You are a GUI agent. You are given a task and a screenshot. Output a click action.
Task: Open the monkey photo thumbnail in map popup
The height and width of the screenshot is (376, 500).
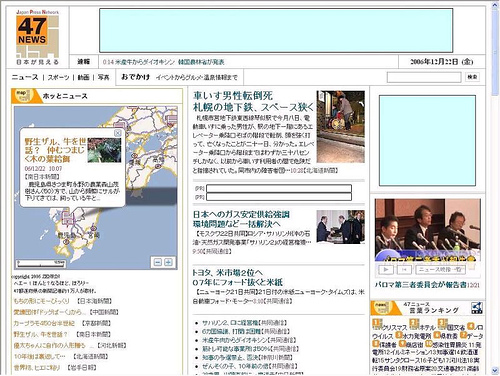click(x=104, y=150)
